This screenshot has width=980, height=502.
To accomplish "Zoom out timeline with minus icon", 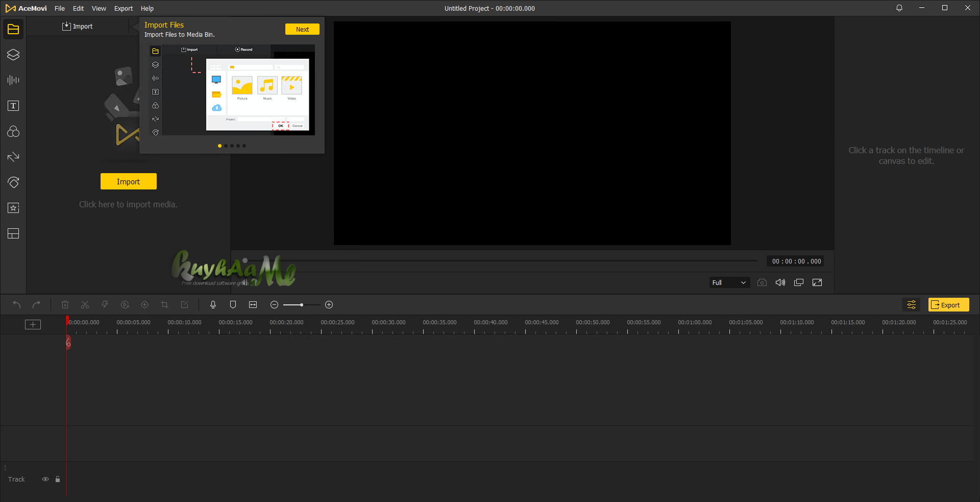I will [x=274, y=305].
